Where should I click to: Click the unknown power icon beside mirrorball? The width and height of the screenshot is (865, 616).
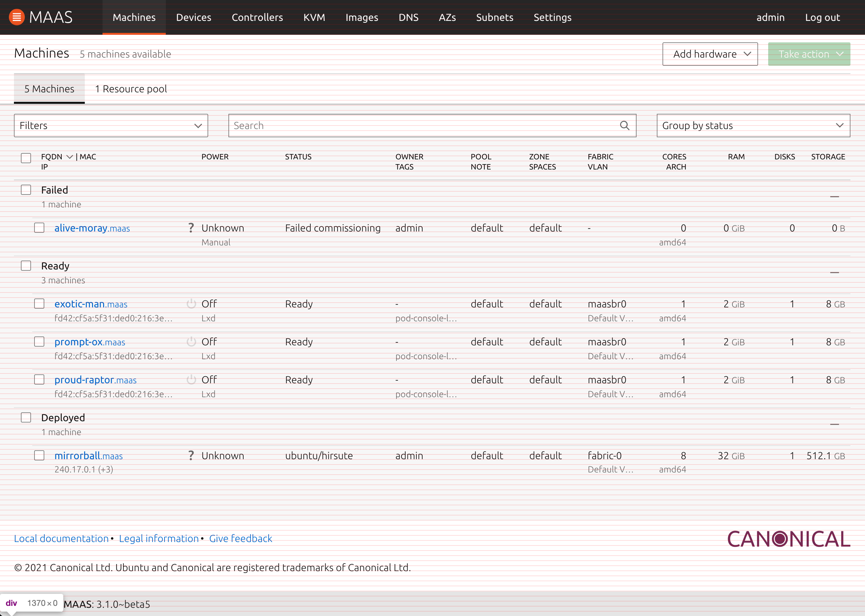click(191, 455)
